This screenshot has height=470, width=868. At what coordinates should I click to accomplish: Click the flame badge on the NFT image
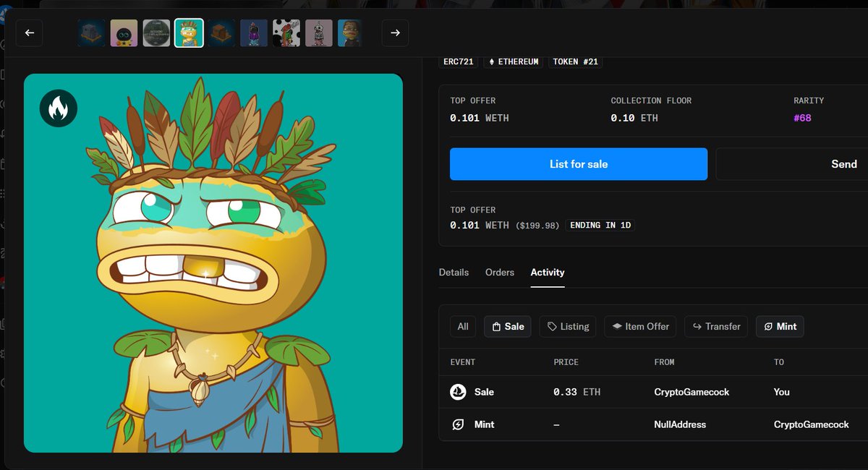click(59, 108)
